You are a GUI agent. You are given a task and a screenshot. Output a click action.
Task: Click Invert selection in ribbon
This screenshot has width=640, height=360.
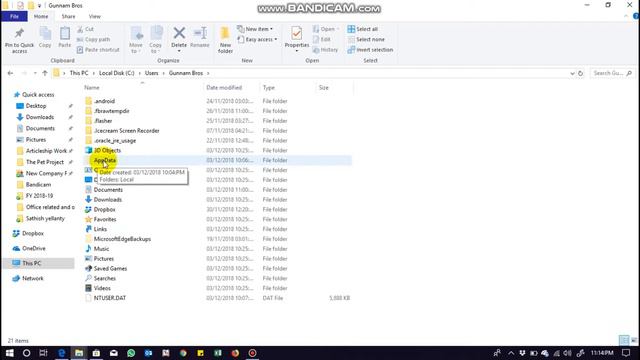(370, 49)
